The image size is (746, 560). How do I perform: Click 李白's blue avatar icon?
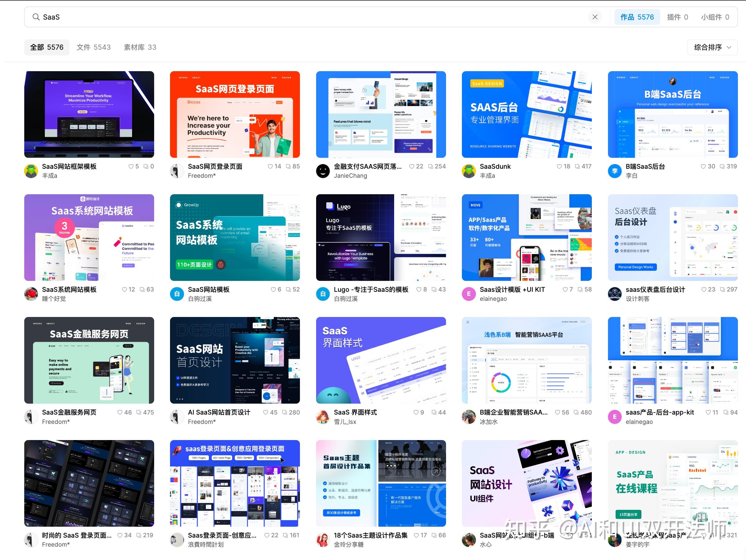(615, 171)
